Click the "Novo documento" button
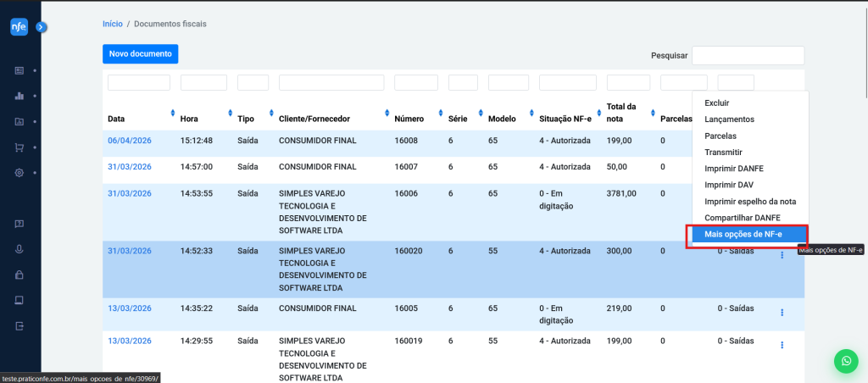Viewport: 868px width, 383px height. [x=141, y=54]
